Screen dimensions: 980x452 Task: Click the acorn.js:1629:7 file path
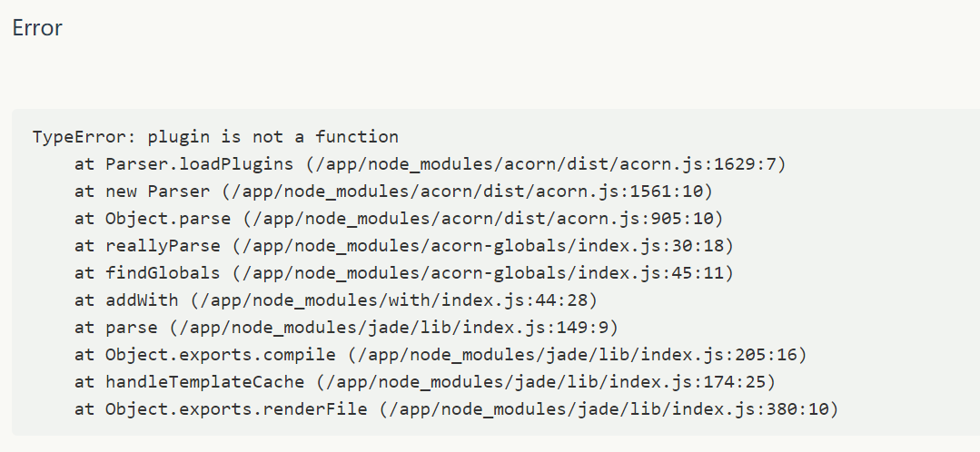click(x=546, y=164)
